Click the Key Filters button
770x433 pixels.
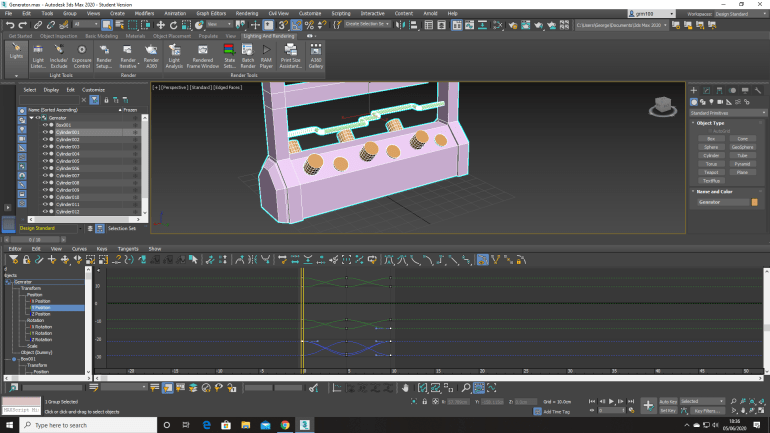coord(707,411)
